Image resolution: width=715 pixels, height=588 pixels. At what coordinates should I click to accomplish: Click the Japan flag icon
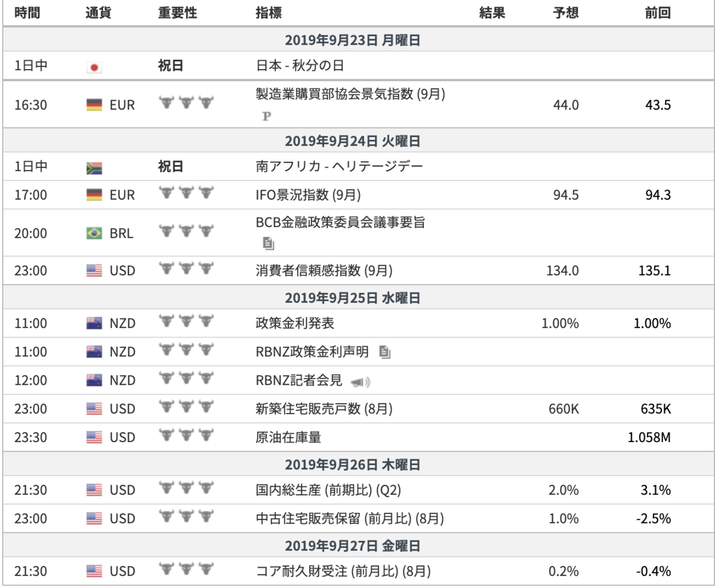pyautogui.click(x=94, y=67)
